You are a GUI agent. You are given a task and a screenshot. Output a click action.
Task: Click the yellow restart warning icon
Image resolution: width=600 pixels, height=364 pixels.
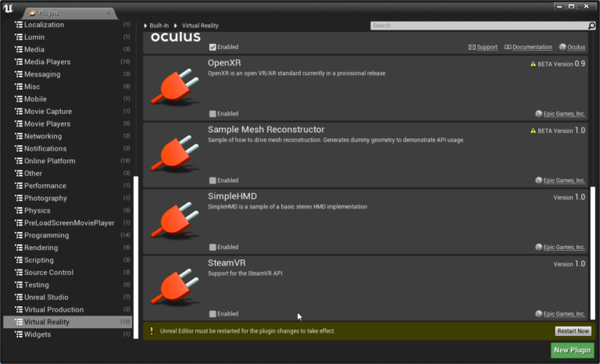152,331
